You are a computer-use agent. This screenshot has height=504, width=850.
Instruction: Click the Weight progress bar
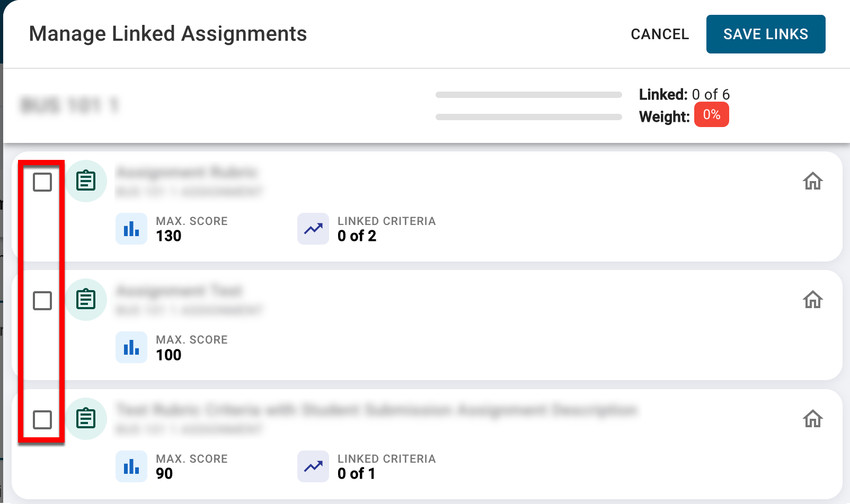(x=528, y=117)
